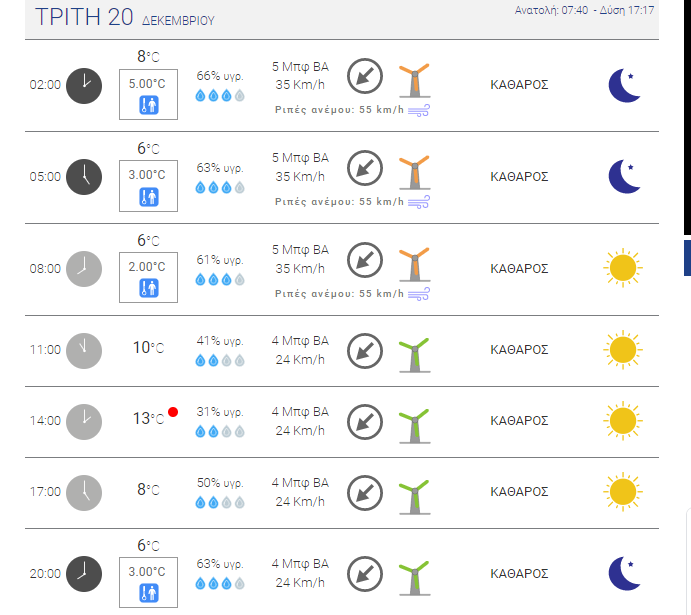Click the sun icon in the 11:00 row

622,350
